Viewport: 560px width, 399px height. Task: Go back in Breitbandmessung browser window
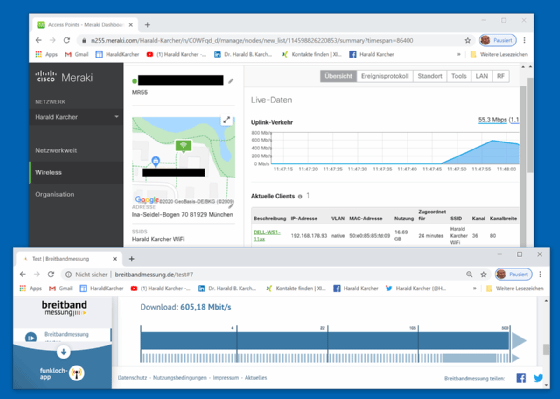[x=23, y=274]
